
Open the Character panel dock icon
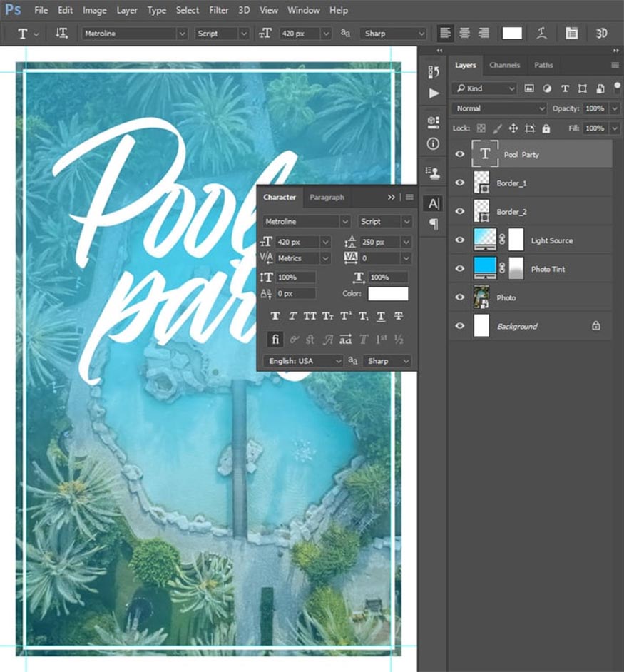pyautogui.click(x=434, y=203)
